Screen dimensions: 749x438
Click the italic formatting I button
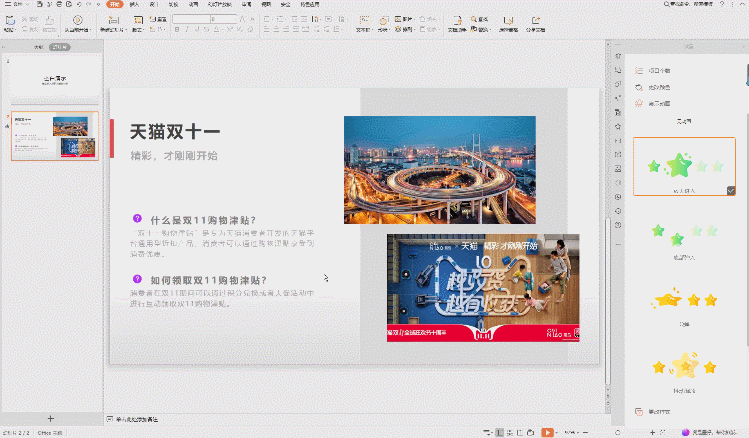click(187, 30)
